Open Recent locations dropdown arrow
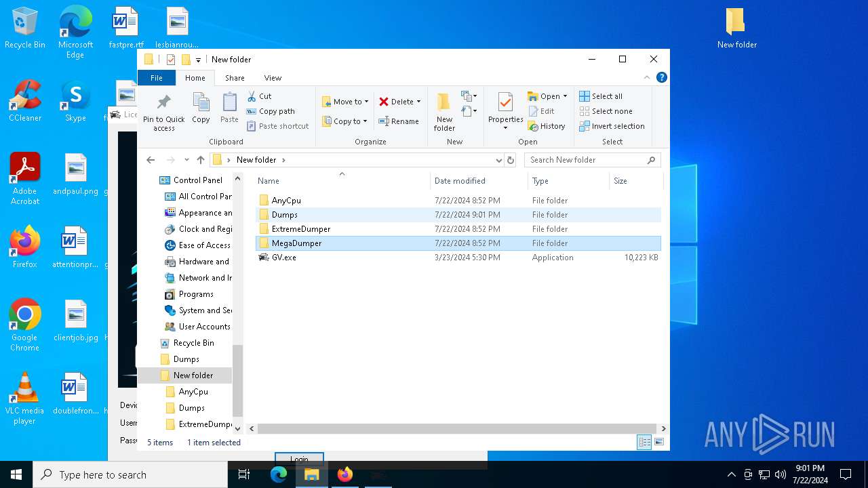868x488 pixels. 186,160
